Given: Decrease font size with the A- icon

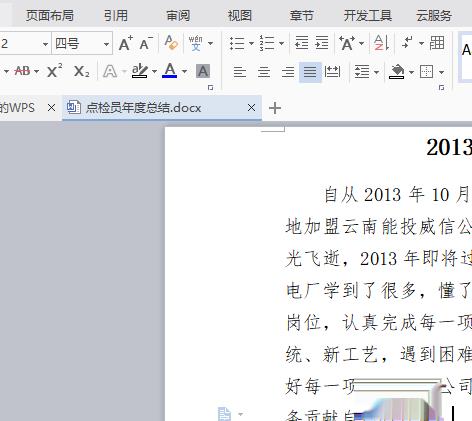Looking at the screenshot, I should (146, 43).
